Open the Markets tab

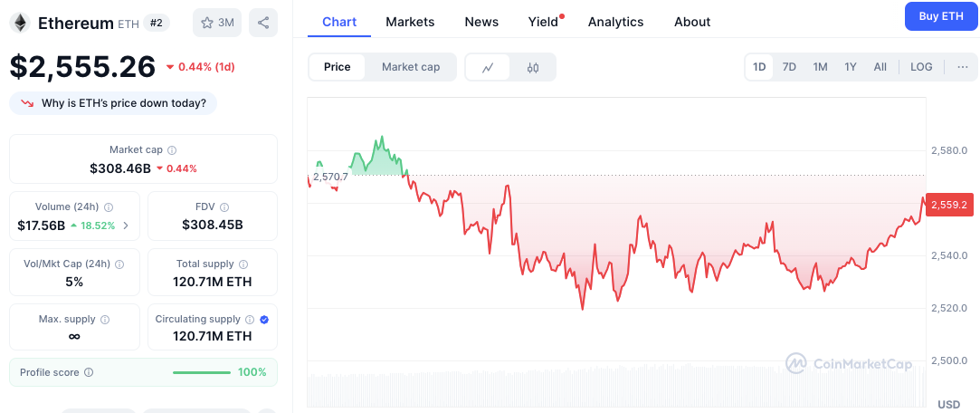[410, 22]
